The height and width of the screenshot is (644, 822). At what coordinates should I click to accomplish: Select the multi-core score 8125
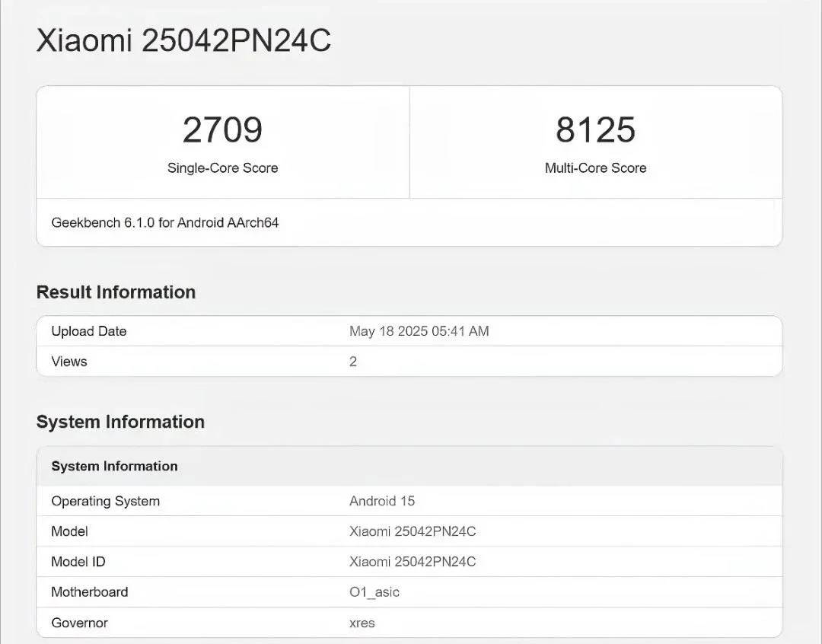[595, 129]
